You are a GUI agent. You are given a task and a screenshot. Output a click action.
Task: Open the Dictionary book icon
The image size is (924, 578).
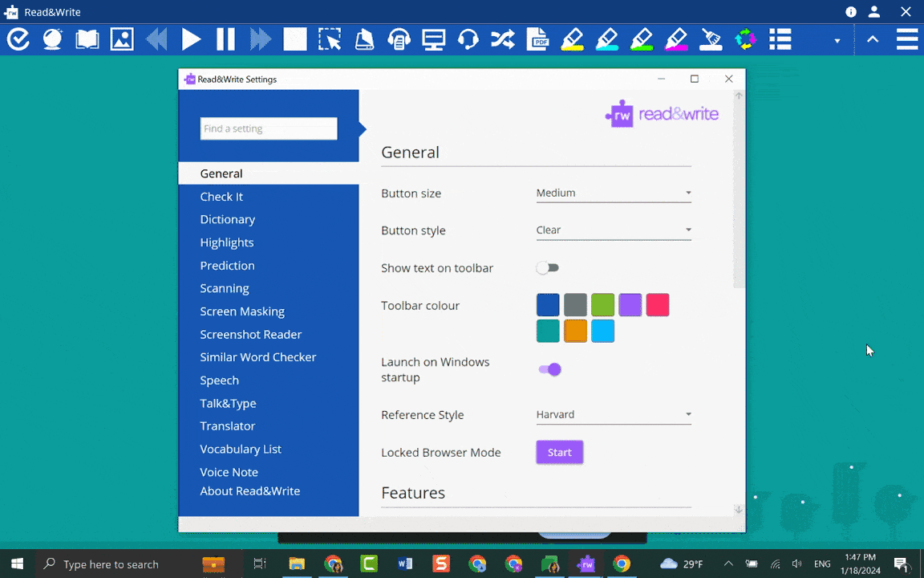point(87,39)
